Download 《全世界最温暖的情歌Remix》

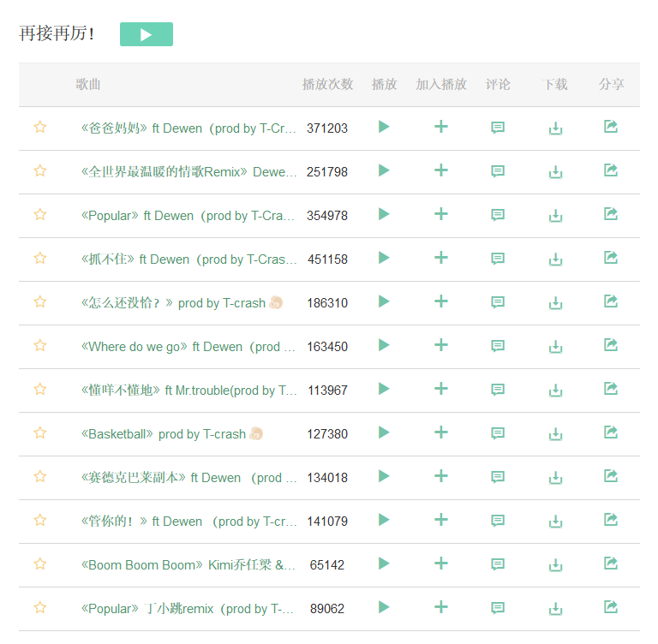[x=555, y=172]
